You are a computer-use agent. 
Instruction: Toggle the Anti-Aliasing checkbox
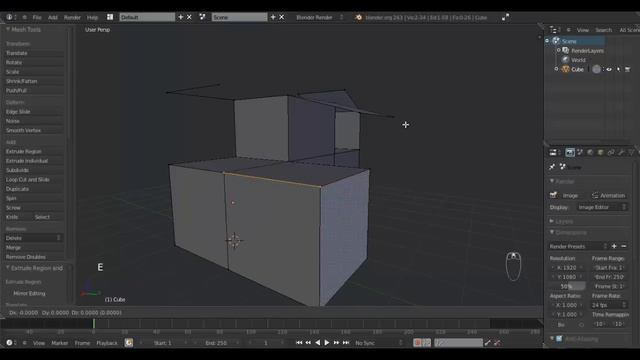(559, 339)
